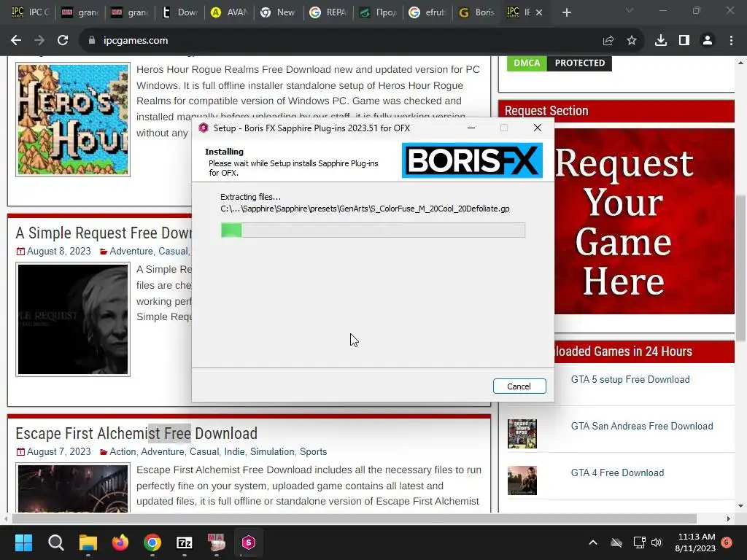
Task: Open GTA San Andreas Free Download link
Action: point(642,426)
